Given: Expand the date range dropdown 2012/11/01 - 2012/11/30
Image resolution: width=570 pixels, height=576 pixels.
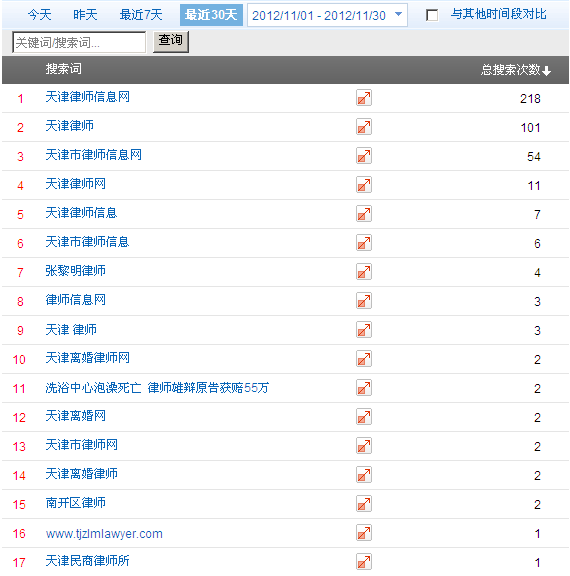Looking at the screenshot, I should [327, 15].
